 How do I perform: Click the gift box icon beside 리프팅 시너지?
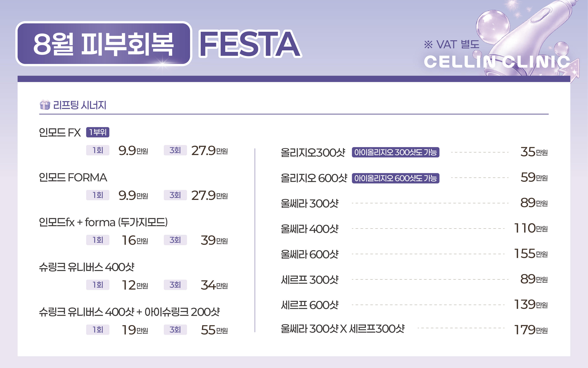pos(45,105)
